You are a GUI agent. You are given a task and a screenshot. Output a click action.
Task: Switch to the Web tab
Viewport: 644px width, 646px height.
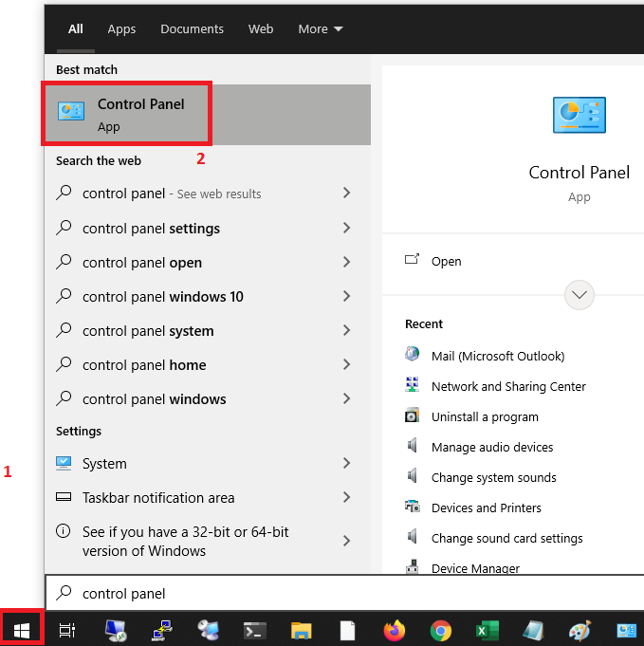pyautogui.click(x=261, y=28)
